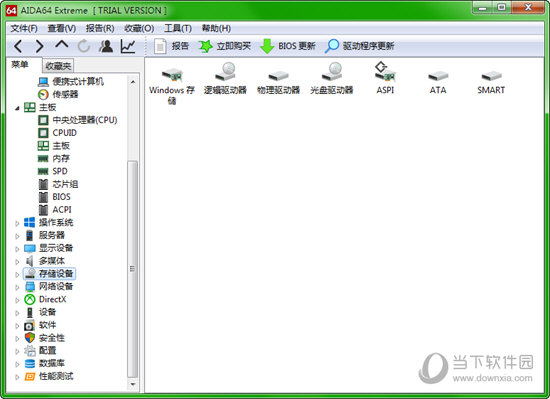Open the 文件(F) menu
Screen dimensions: 550x399
24,28
